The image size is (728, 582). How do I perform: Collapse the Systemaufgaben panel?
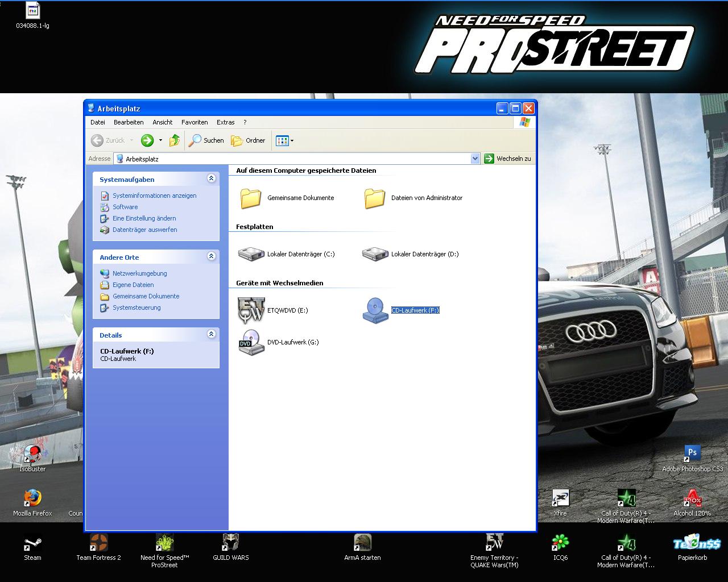click(x=212, y=178)
